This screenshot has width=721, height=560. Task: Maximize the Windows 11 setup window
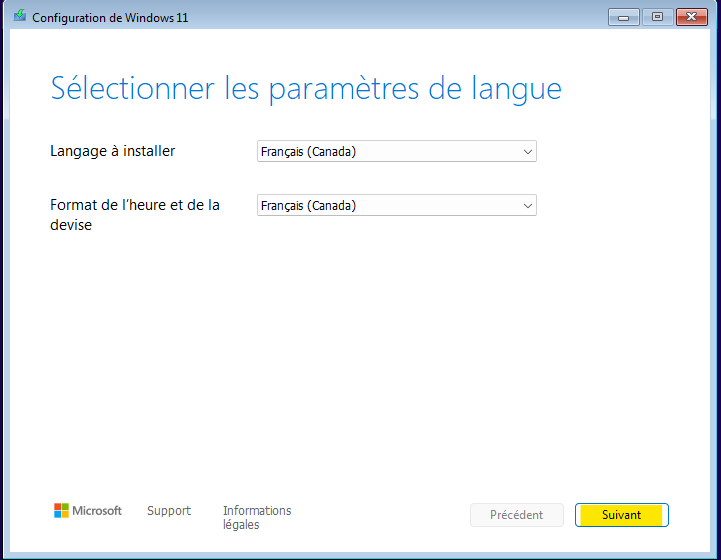657,17
